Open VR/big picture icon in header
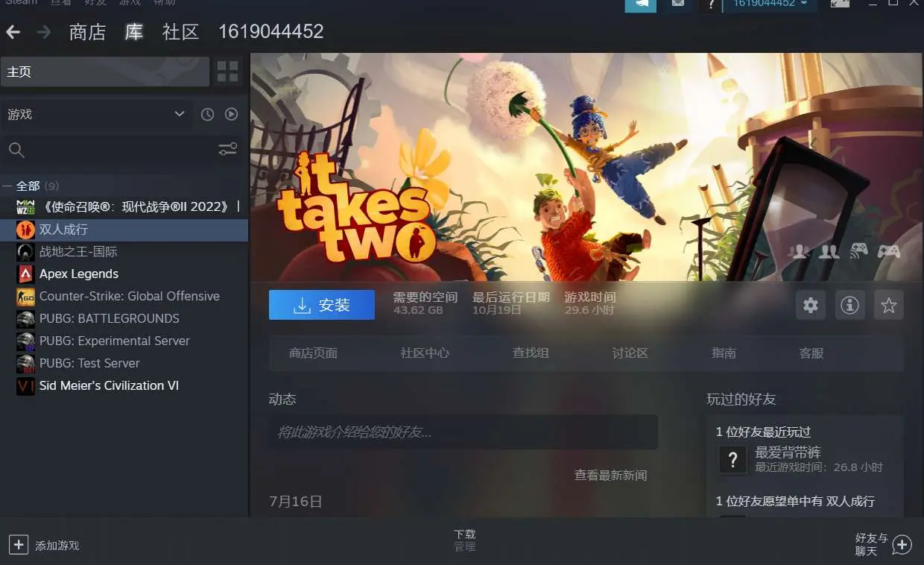The height and width of the screenshot is (565, 924). coord(840,4)
